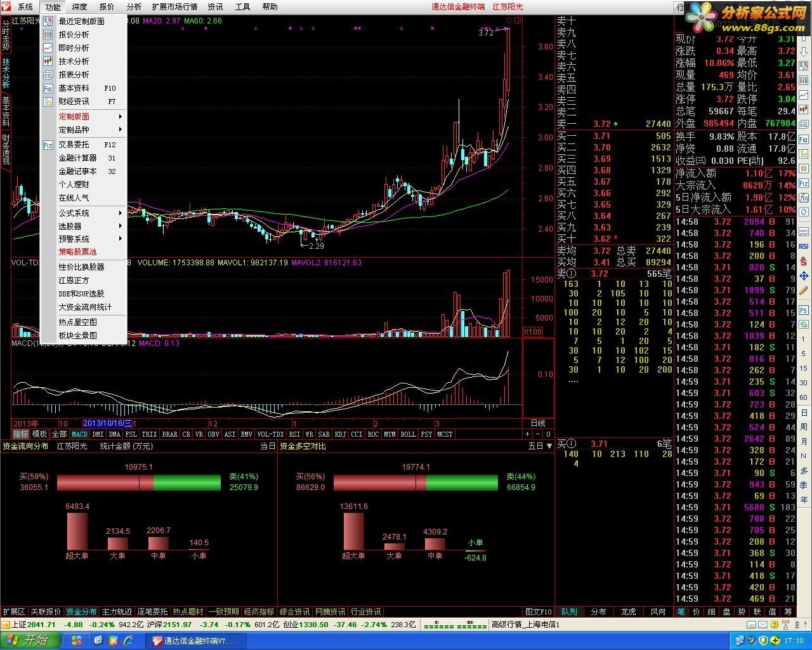The image size is (812, 650).
Task: Click the 财务透视 vertical side tab
Action: [x=6, y=149]
